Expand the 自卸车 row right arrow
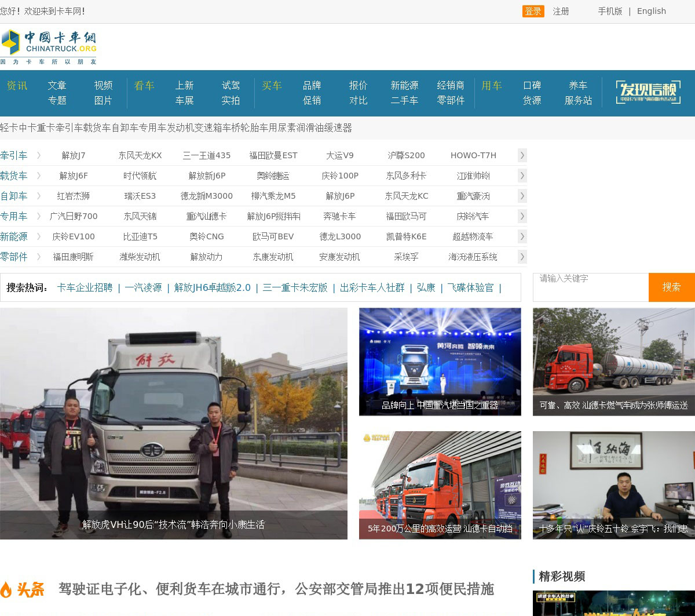This screenshot has height=616, width=695. click(x=522, y=196)
